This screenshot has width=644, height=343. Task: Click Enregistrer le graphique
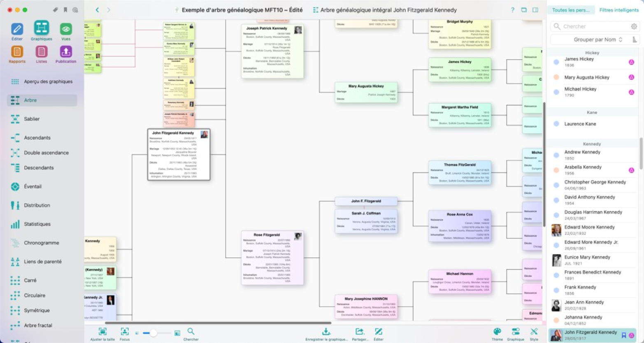[x=326, y=334]
